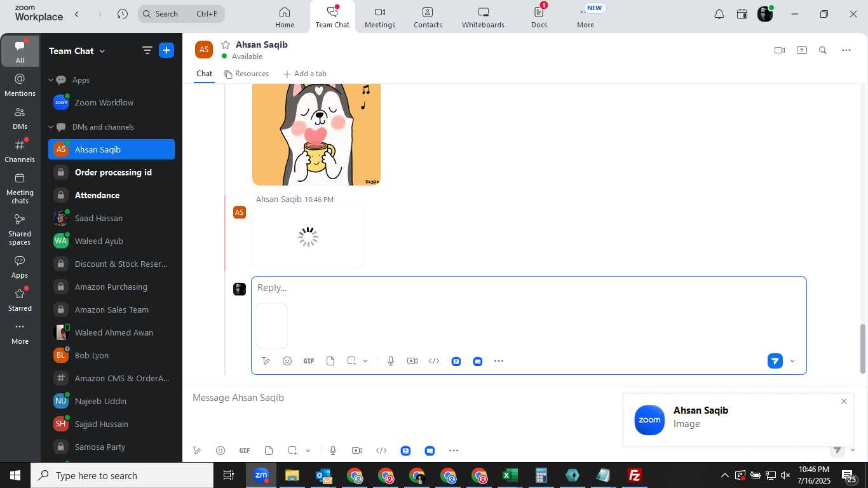This screenshot has width=868, height=488.
Task: Collapse the Apps section
Action: 51,80
